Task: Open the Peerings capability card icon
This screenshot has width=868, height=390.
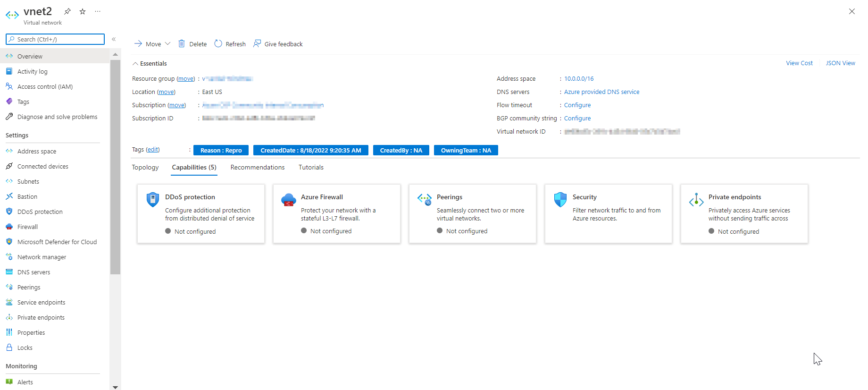Action: click(425, 199)
